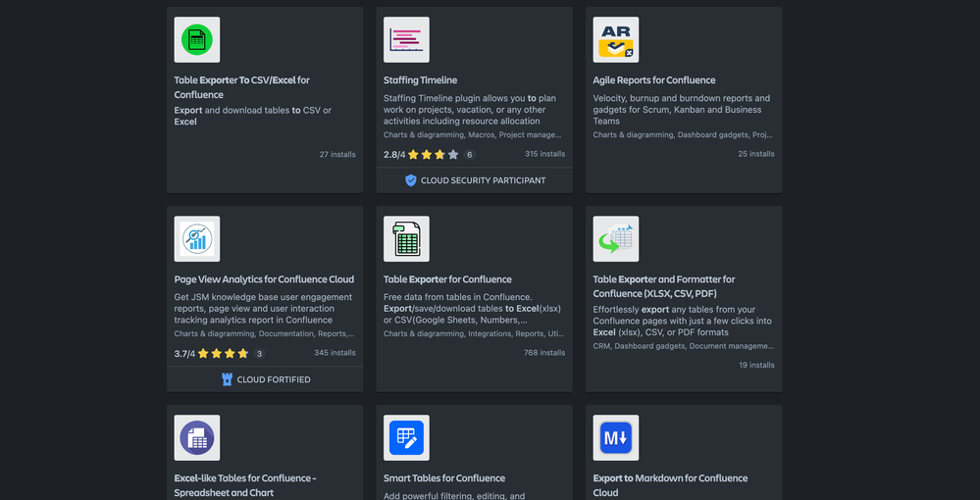Open Table Exporter To CSV/Excel for Confluence title

[242, 87]
